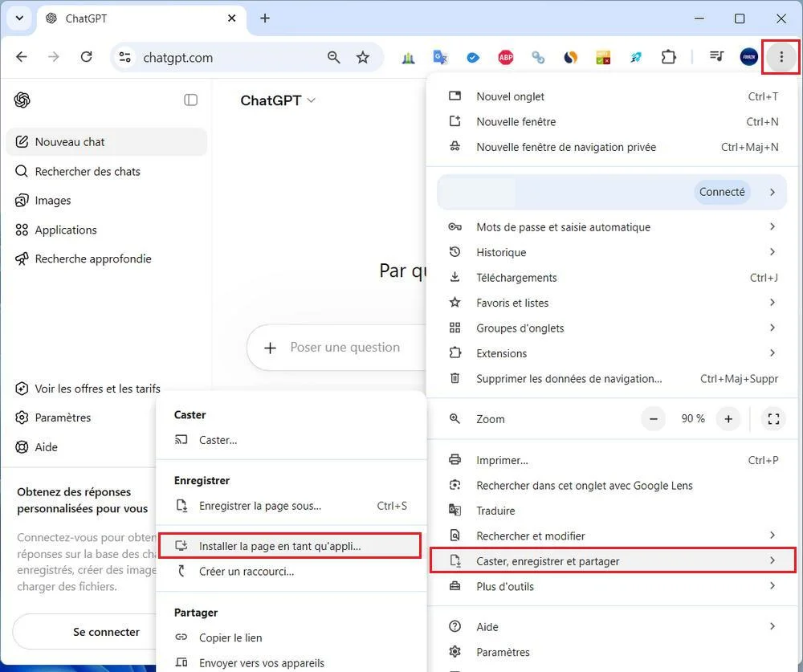This screenshot has width=803, height=672.
Task: Open the Images section in the sidebar
Action: [x=107, y=200]
